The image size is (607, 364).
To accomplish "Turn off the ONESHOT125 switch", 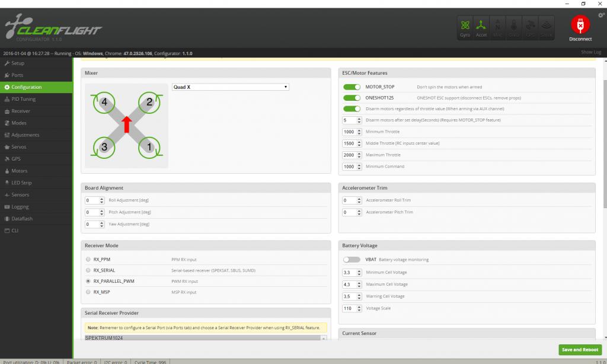I will 352,98.
